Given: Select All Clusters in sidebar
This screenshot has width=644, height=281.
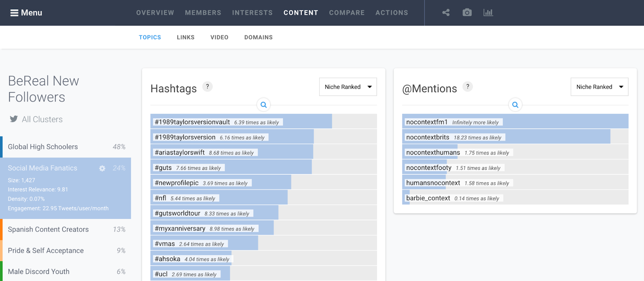Looking at the screenshot, I should [x=42, y=119].
